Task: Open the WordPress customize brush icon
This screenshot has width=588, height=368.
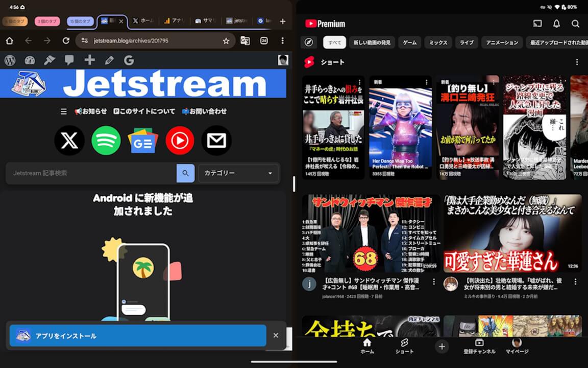Action: (50, 60)
